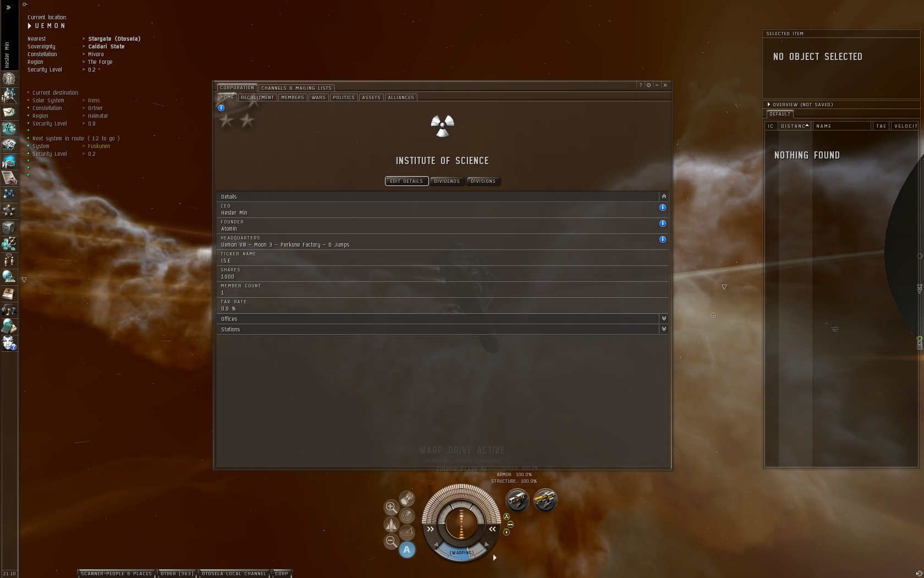Show info for founder Atomin
The height and width of the screenshot is (578, 924).
663,223
